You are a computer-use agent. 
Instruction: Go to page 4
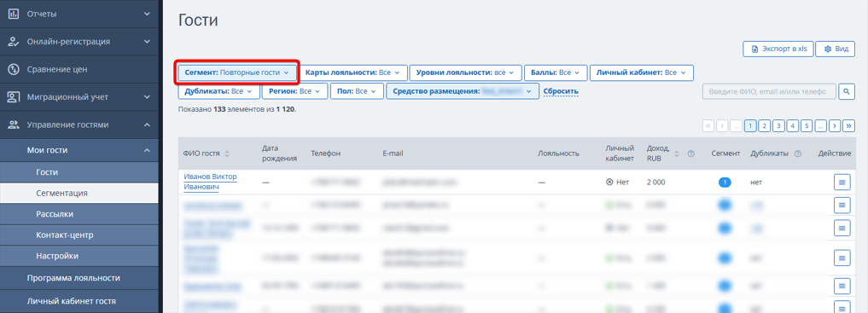tap(793, 125)
